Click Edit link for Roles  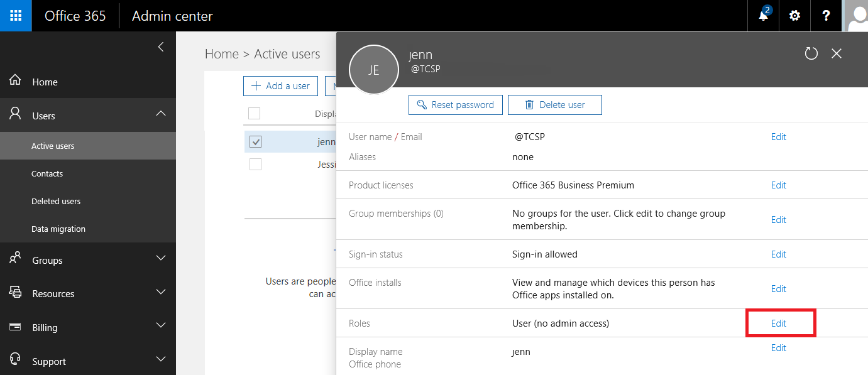[779, 323]
